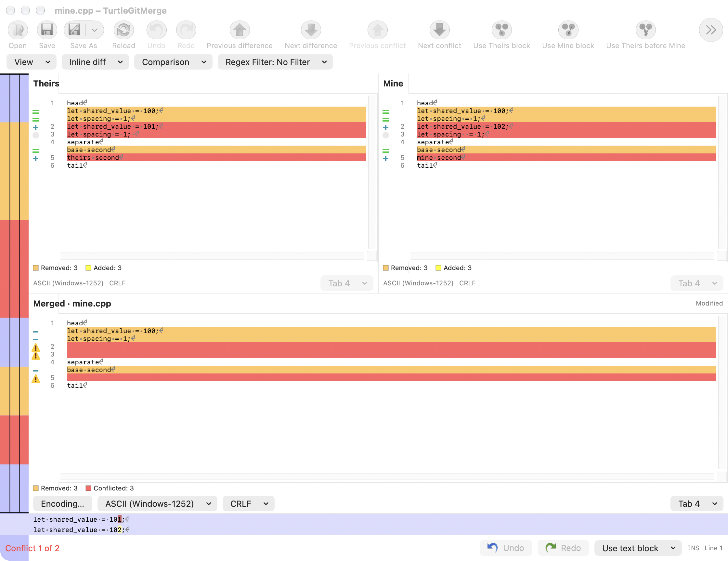Click plus marker on Theirs line 2
This screenshot has width=728, height=561.
click(36, 127)
